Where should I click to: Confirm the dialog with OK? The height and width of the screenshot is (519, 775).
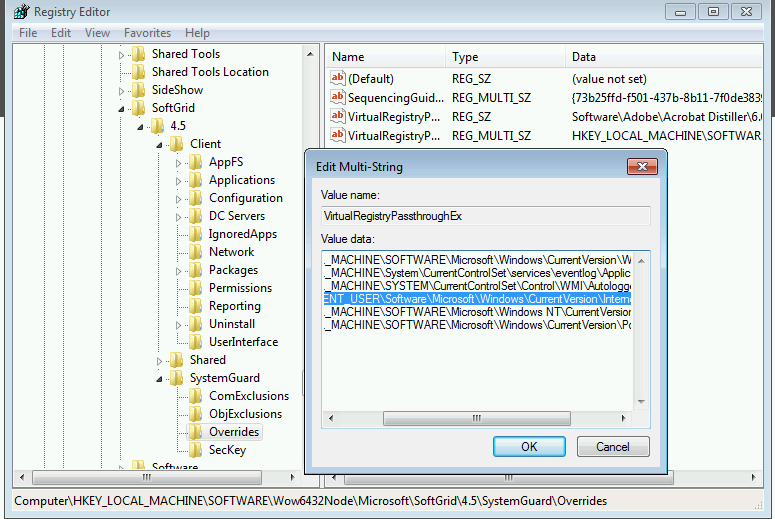click(529, 447)
